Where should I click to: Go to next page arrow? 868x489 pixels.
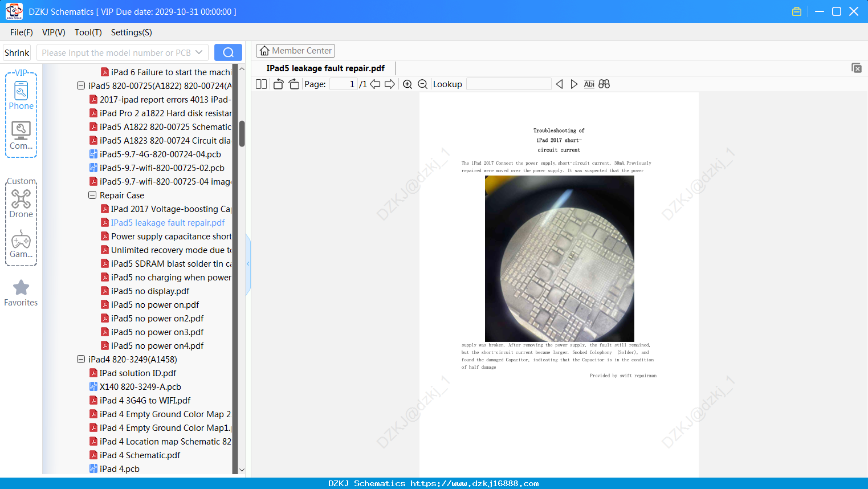pyautogui.click(x=390, y=84)
